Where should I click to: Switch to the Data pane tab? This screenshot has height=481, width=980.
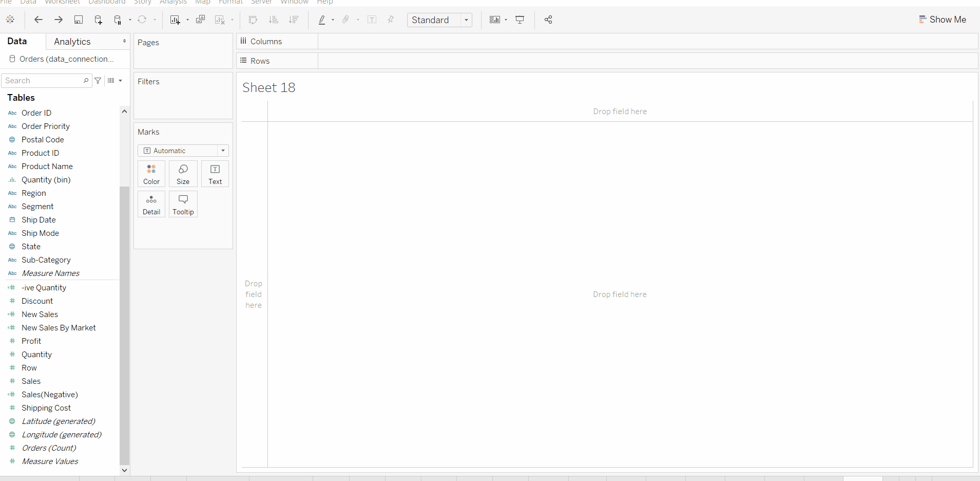[x=17, y=41]
